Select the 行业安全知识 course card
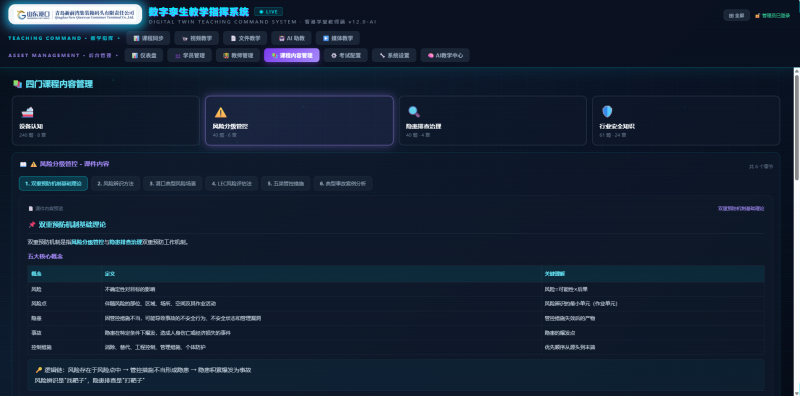 coord(686,120)
